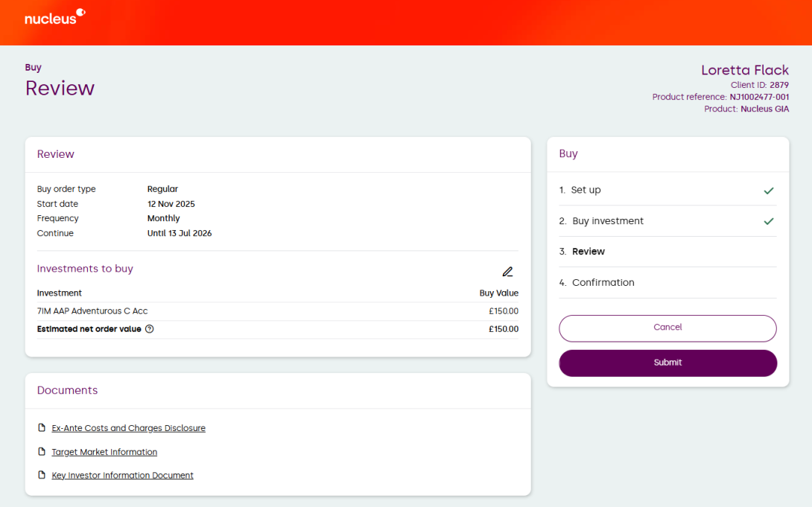Click the pencil edit icon for Investments to buy
The height and width of the screenshot is (507, 812).
tap(507, 272)
